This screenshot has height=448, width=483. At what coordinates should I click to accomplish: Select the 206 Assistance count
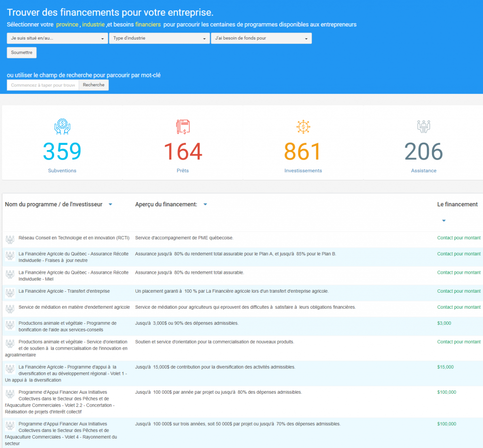[x=424, y=152]
